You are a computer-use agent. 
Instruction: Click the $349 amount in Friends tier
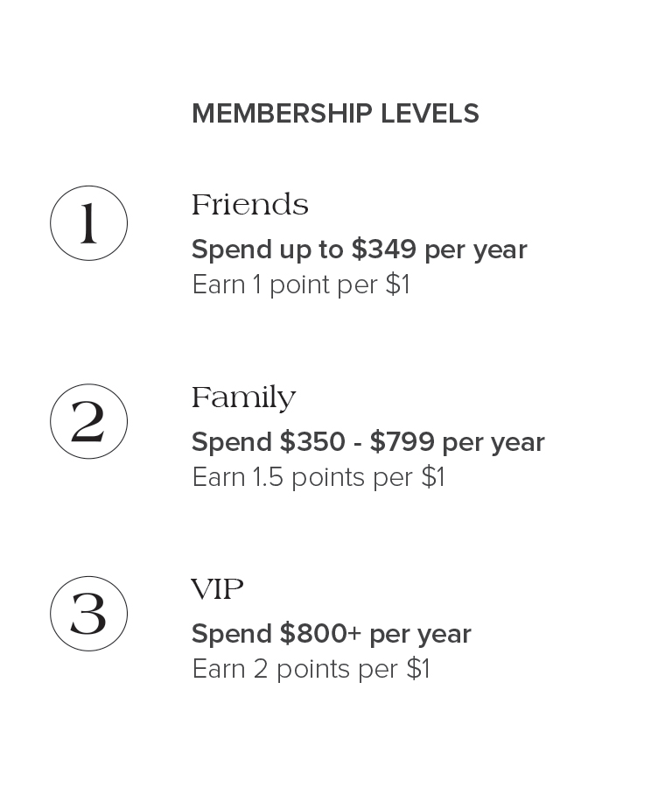click(384, 249)
